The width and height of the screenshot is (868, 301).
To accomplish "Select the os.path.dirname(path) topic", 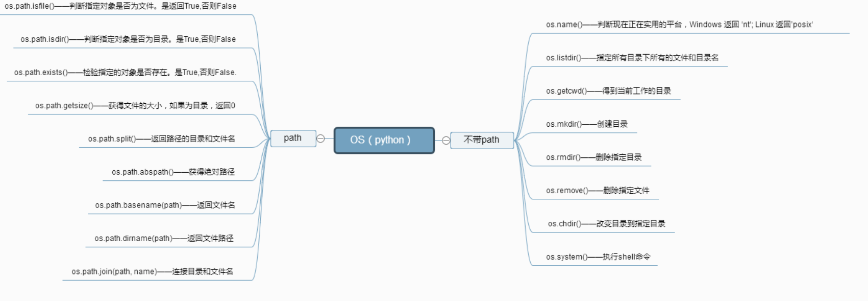I will 164,239.
